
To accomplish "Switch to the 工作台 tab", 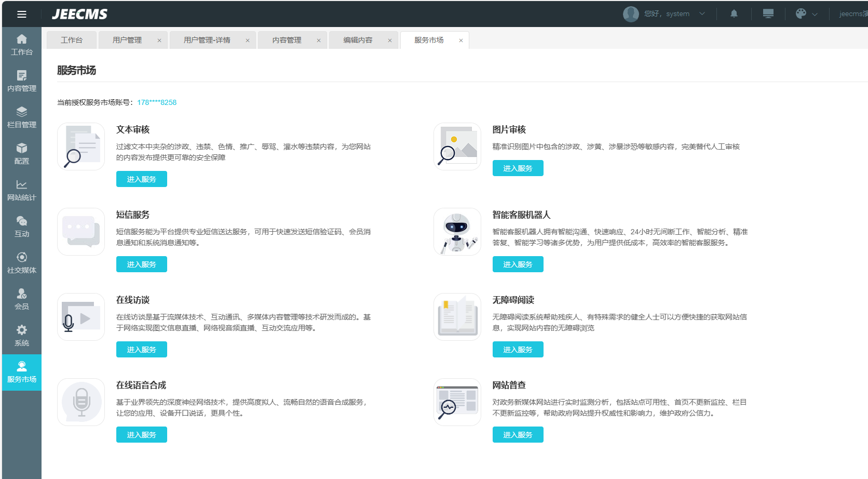I will (72, 40).
